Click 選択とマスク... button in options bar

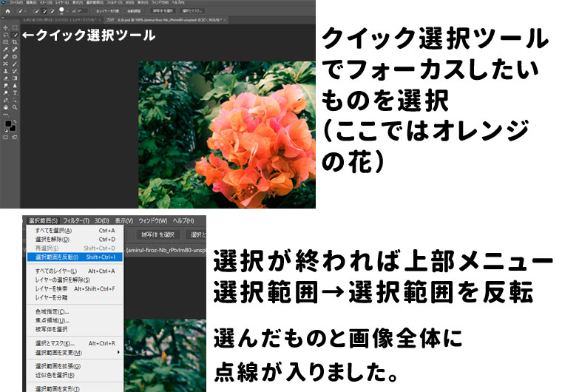pos(192,11)
